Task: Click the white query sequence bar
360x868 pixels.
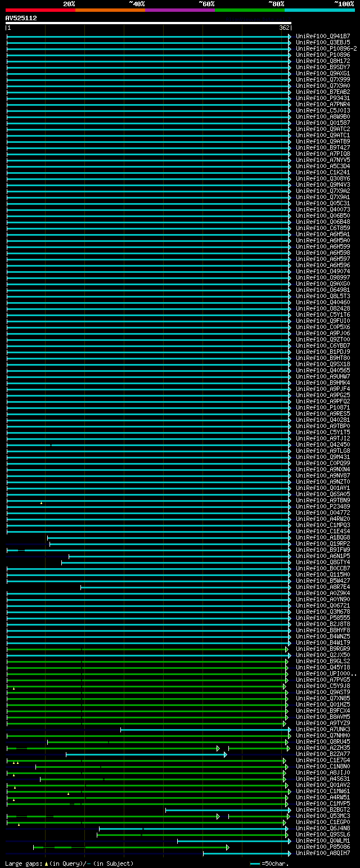Action: tap(148, 23)
